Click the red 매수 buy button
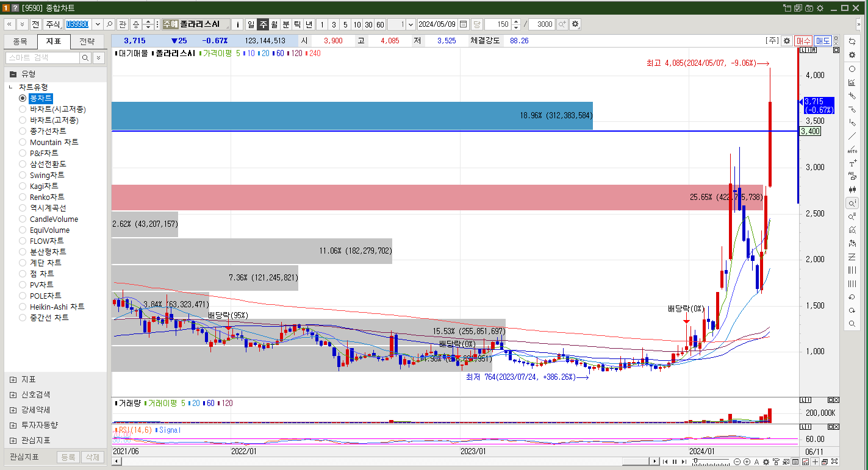This screenshot has width=868, height=470. [x=803, y=41]
